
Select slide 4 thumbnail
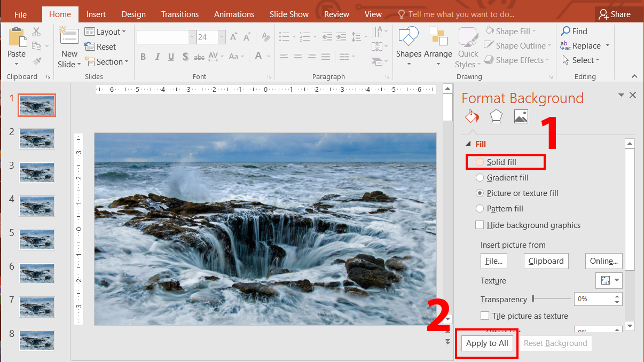tap(37, 206)
